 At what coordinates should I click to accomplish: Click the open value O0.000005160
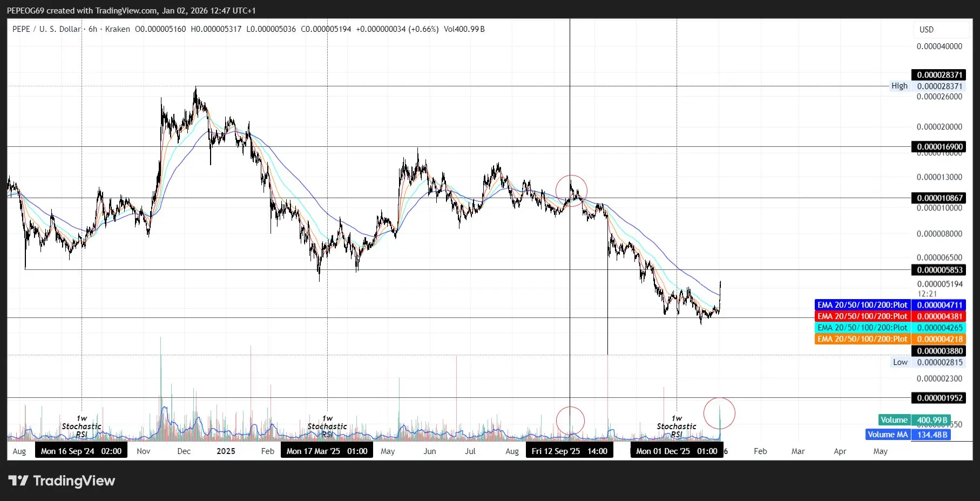(x=160, y=29)
